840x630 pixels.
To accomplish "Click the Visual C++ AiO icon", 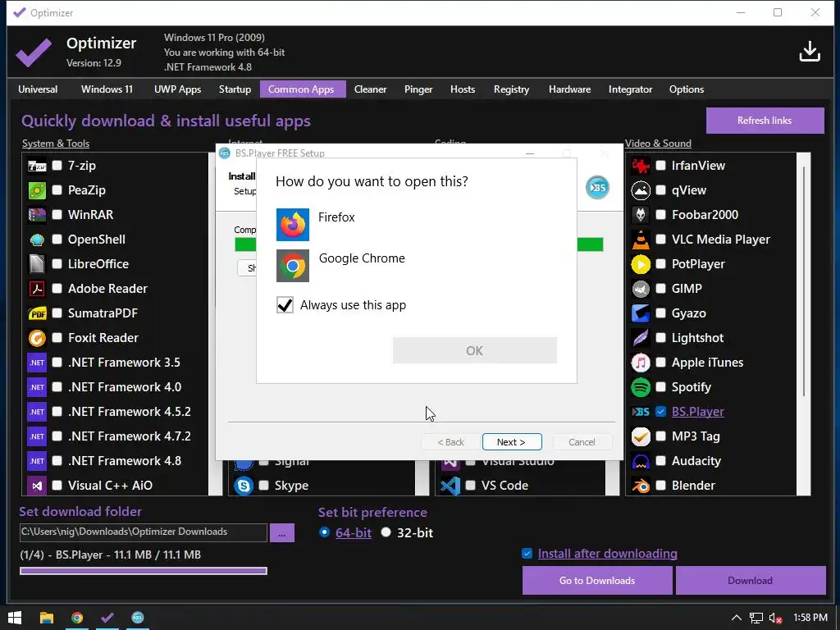I will pyautogui.click(x=37, y=486).
